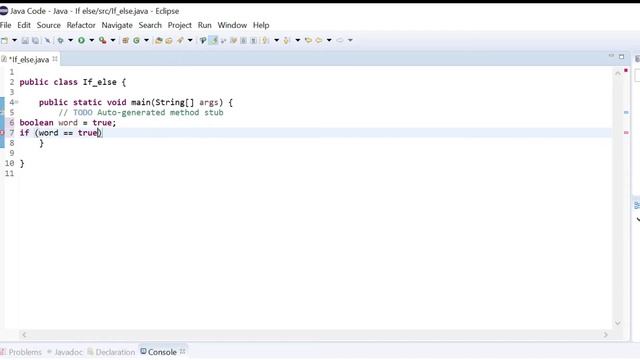Maximize the editor area
This screenshot has height=360, width=640.
click(622, 57)
